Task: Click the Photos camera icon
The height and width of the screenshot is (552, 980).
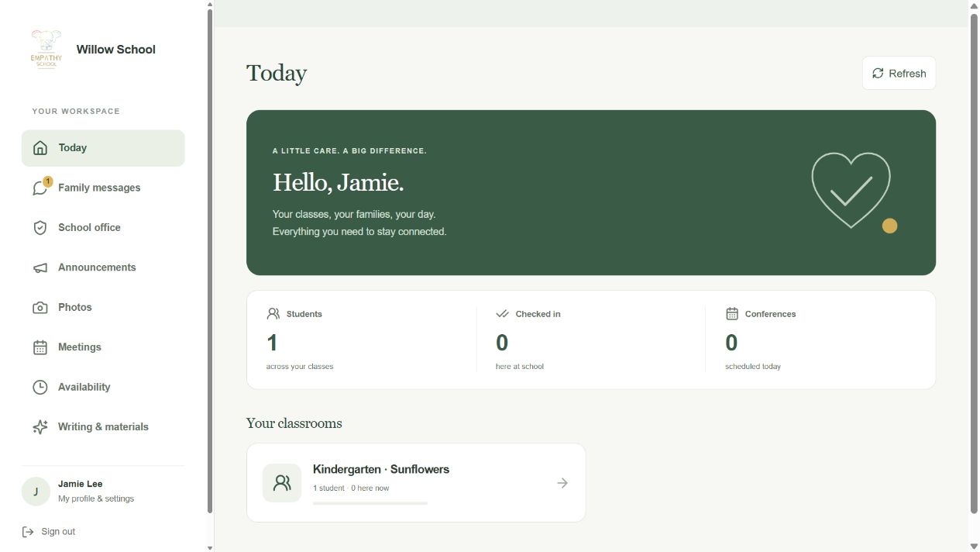Action: pos(40,308)
